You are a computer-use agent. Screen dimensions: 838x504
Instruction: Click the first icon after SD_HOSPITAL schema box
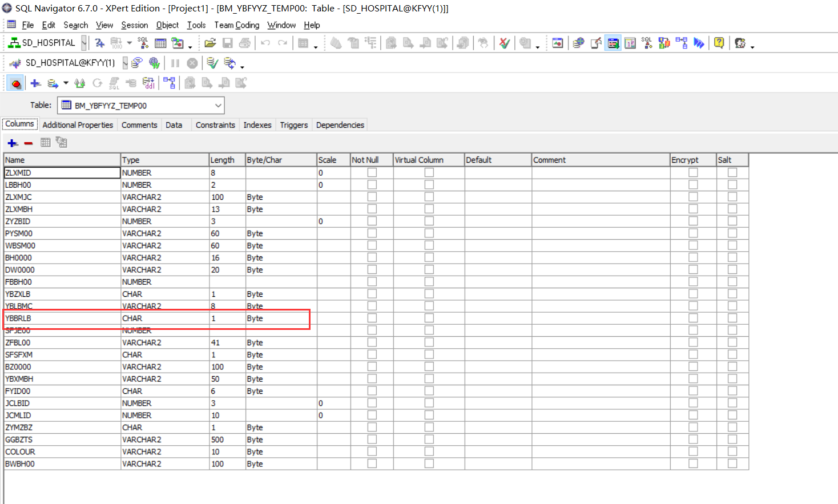coord(100,43)
